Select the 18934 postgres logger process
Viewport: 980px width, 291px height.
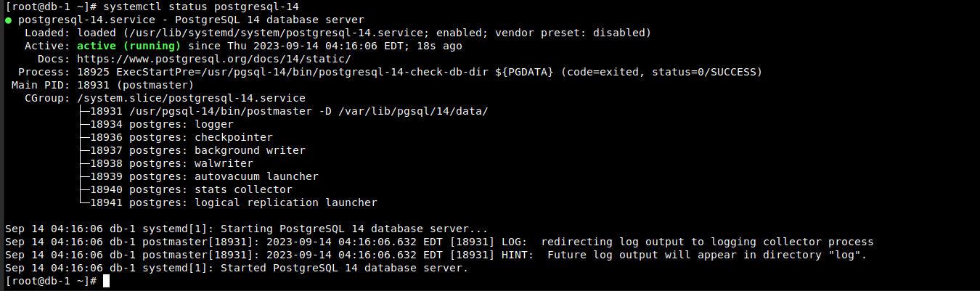point(161,124)
